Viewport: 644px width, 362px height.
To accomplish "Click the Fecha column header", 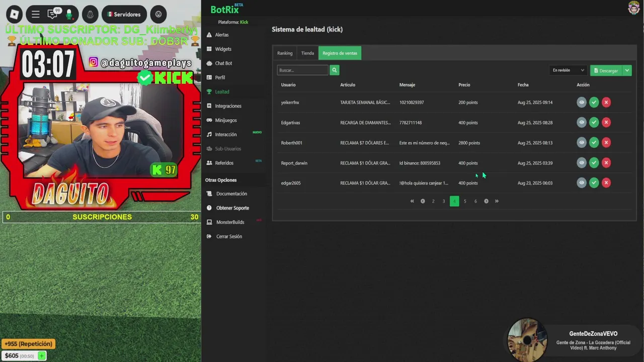I will [x=523, y=85].
